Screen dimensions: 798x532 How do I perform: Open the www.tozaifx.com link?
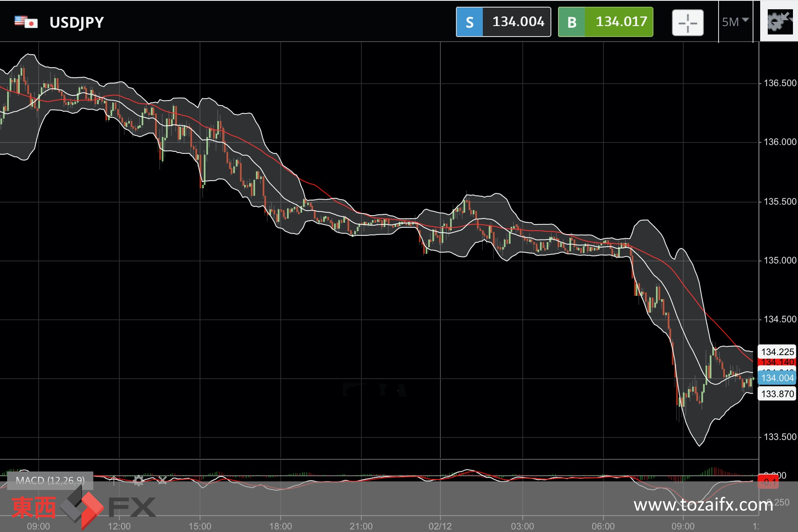tap(703, 505)
